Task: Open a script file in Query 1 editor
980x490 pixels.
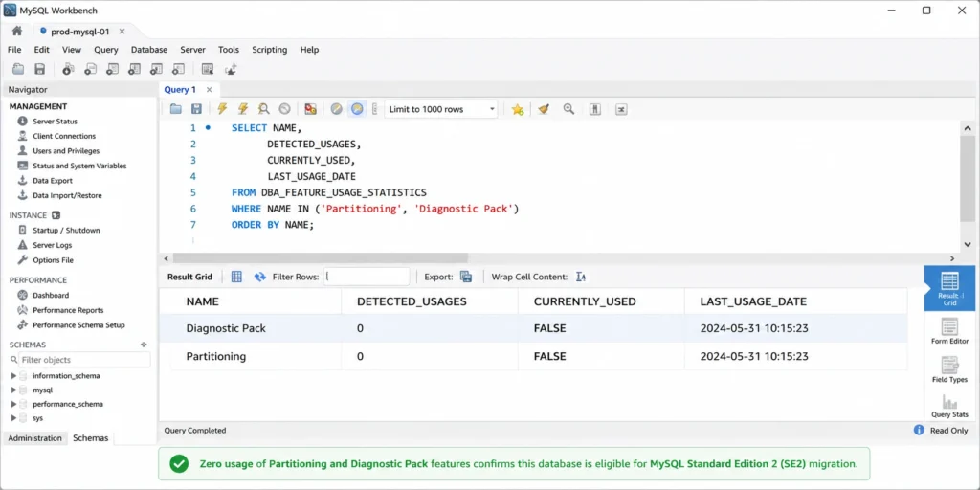Action: tap(176, 109)
